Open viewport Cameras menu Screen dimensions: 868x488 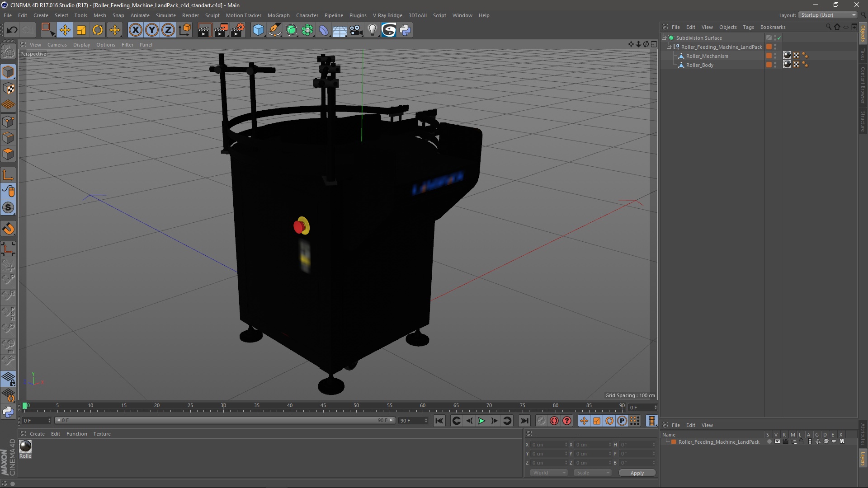pyautogui.click(x=57, y=45)
